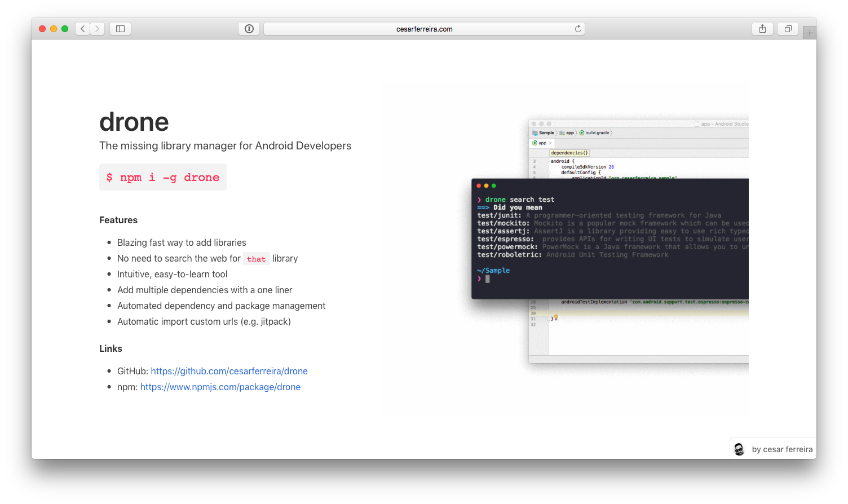The width and height of the screenshot is (848, 504).
Task: Toggle the Safari sidebar button
Action: coord(120,29)
